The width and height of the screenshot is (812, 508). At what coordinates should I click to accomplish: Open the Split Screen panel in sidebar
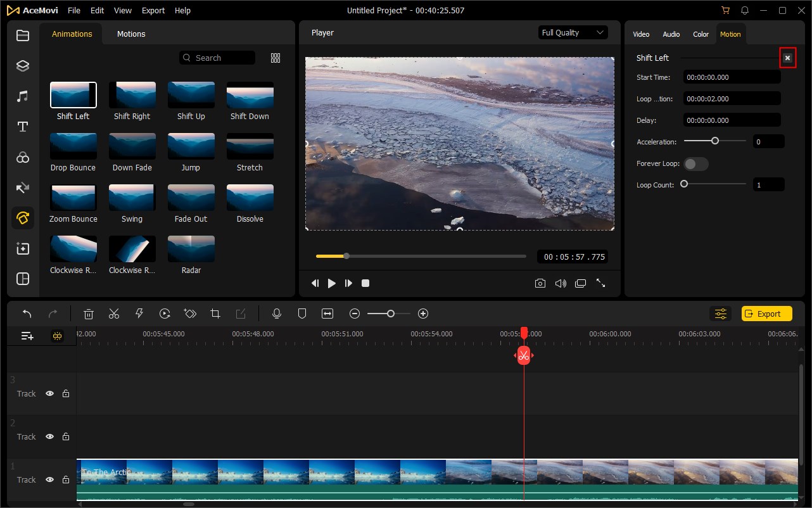pyautogui.click(x=23, y=279)
